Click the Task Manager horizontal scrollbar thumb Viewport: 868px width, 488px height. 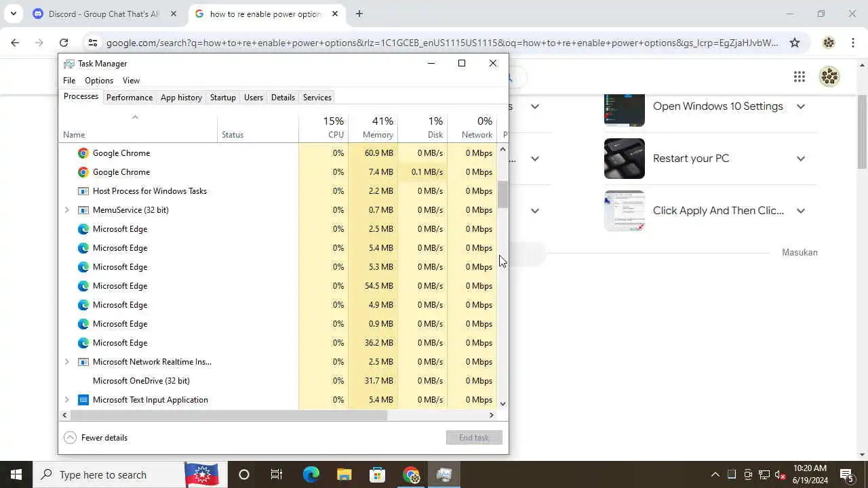[228, 415]
